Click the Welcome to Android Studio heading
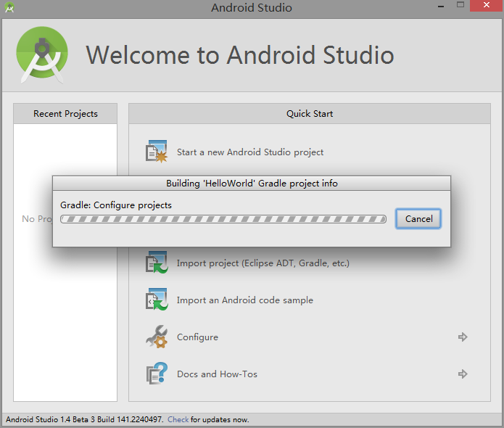Image resolution: width=504 pixels, height=428 pixels. pos(240,55)
